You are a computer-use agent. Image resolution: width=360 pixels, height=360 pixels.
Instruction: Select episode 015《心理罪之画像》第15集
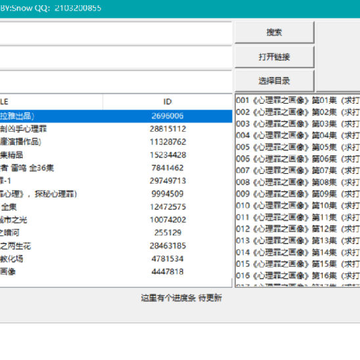coord(298,264)
